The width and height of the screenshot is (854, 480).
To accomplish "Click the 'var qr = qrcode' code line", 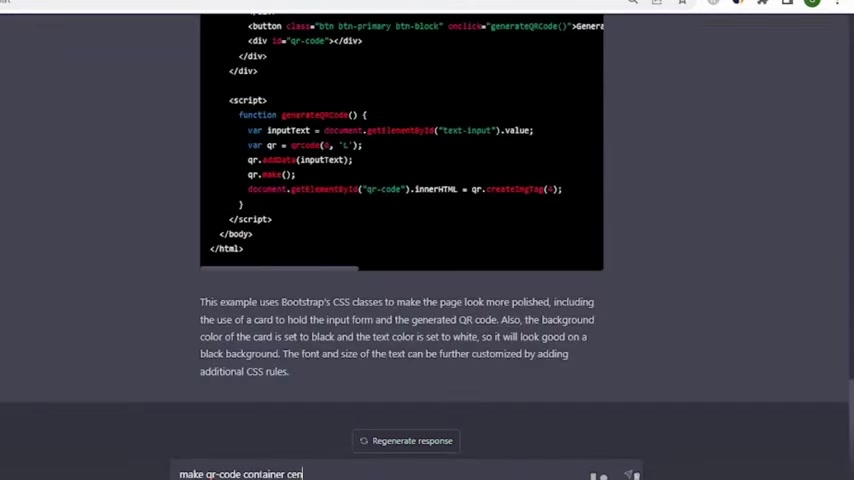I will [x=304, y=145].
